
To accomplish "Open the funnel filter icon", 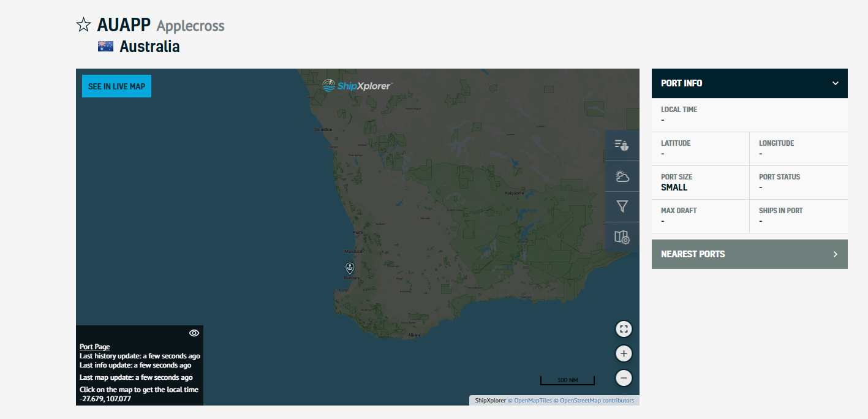I will coord(622,206).
